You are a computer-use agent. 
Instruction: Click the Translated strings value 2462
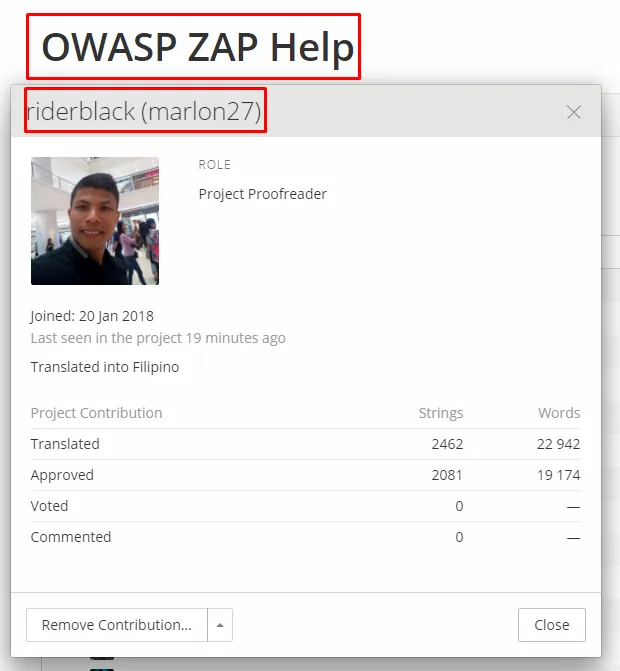coord(447,444)
